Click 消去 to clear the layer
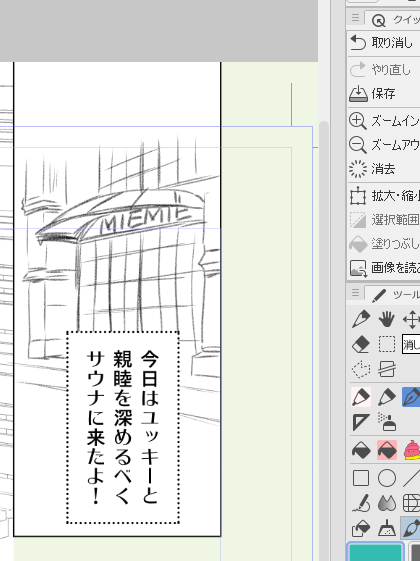Viewport: 420px width, 561px height. point(384,169)
